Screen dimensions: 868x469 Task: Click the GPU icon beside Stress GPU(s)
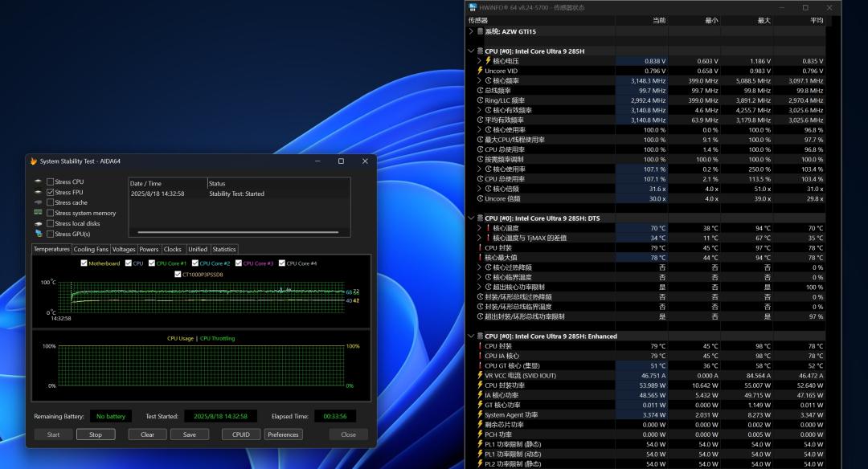(x=38, y=234)
